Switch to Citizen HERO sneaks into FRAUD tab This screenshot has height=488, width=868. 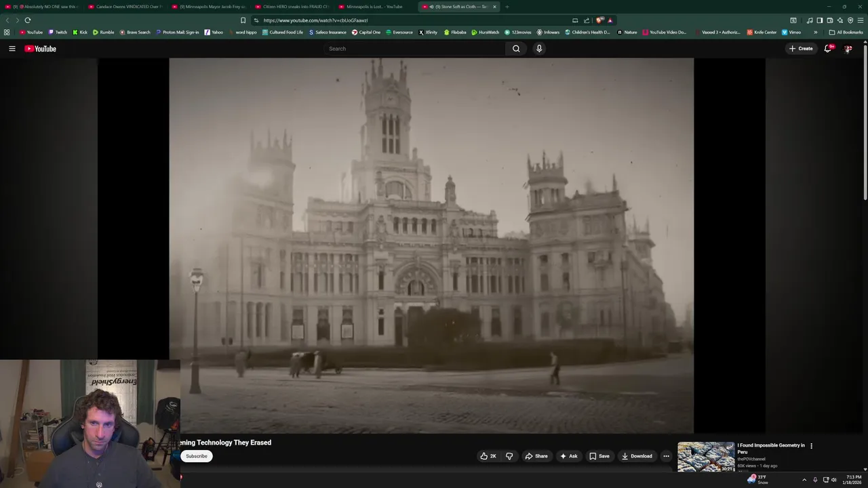coord(292,7)
